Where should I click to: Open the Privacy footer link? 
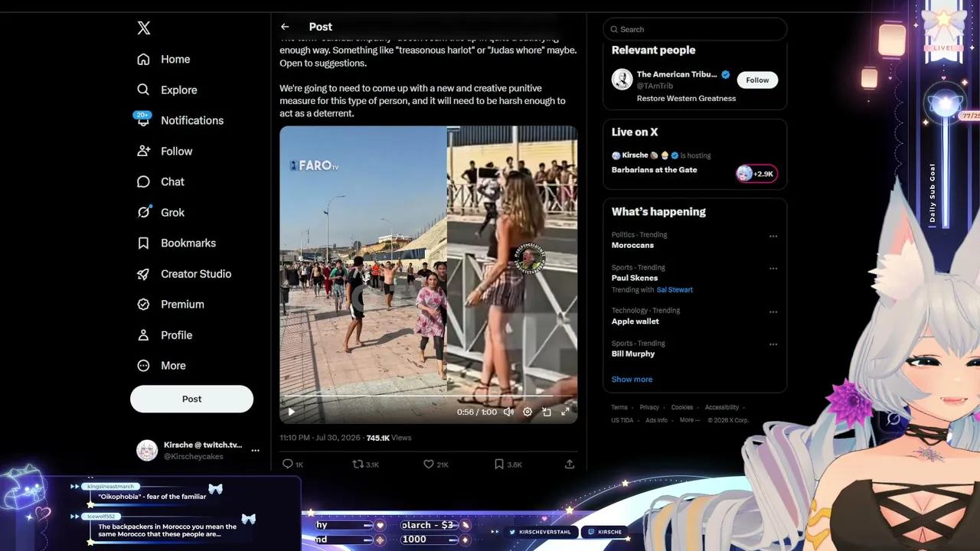pyautogui.click(x=649, y=408)
